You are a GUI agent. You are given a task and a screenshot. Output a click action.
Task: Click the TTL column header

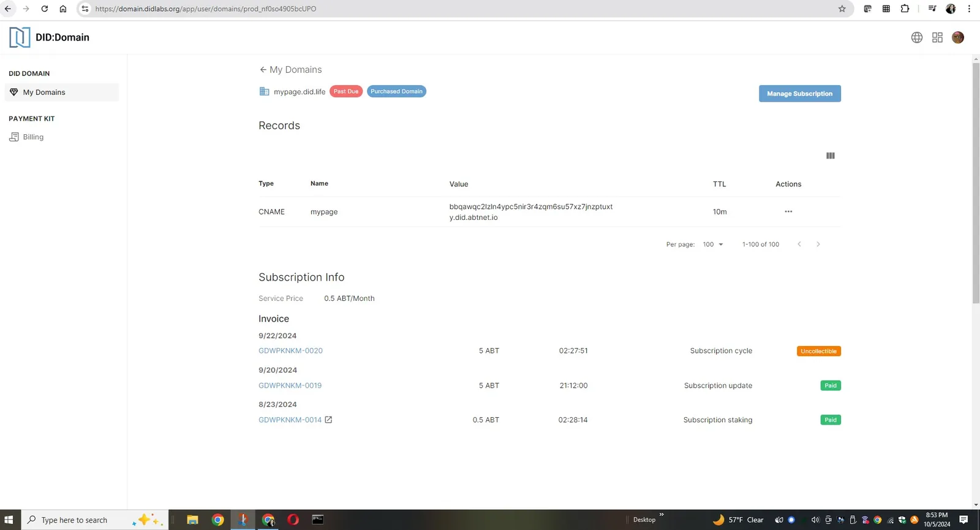coord(719,184)
